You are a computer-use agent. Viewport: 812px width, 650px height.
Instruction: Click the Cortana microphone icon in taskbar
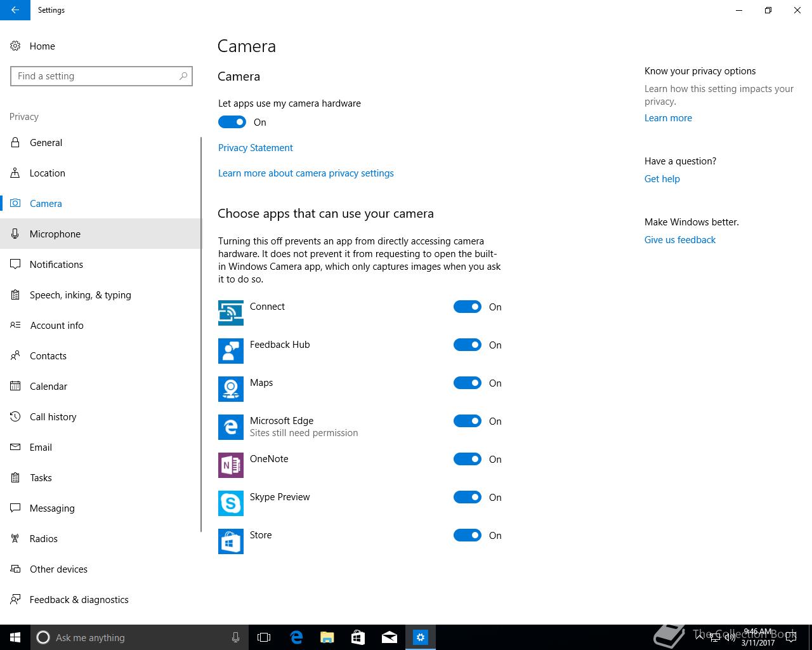click(x=235, y=637)
